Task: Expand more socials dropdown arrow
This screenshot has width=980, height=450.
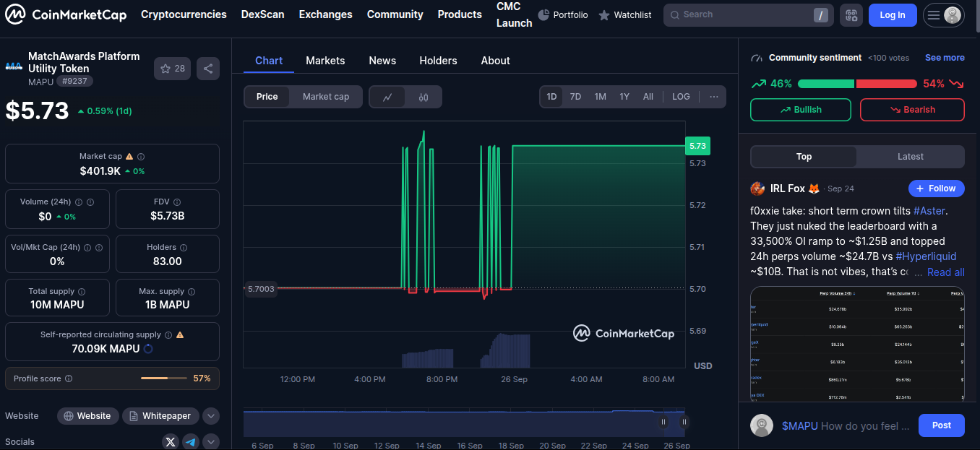Action: 211,441
